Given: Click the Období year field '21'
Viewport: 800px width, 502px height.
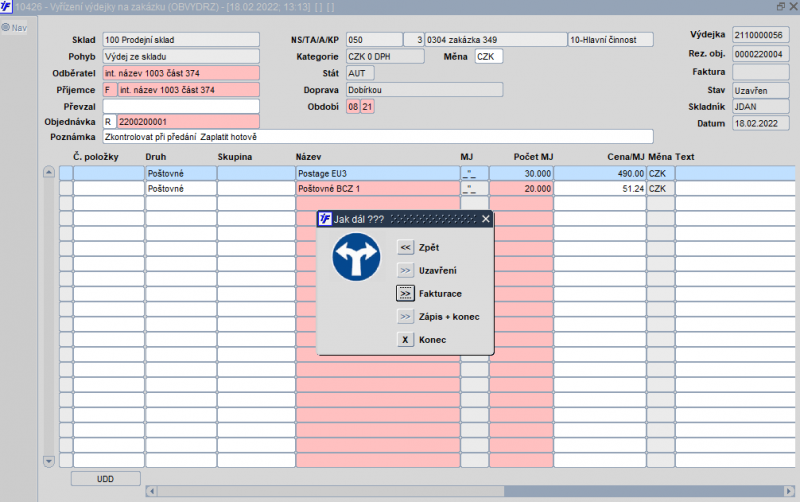Looking at the screenshot, I should coord(367,107).
